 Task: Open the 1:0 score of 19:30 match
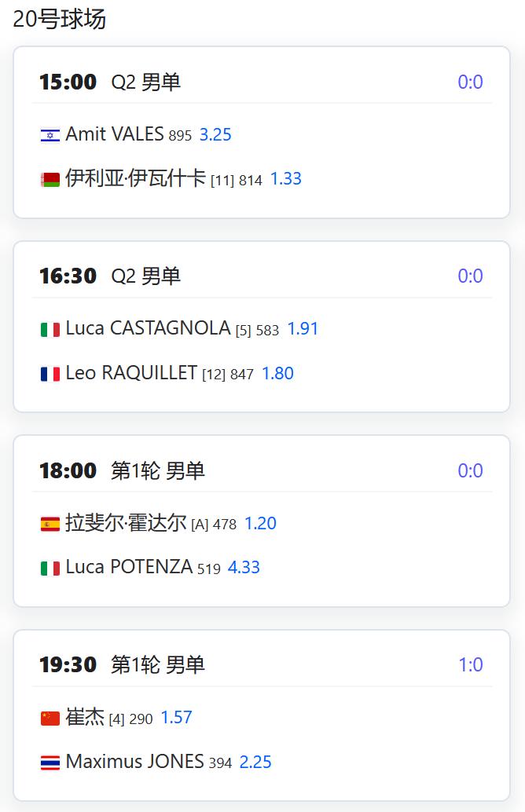coord(471,664)
